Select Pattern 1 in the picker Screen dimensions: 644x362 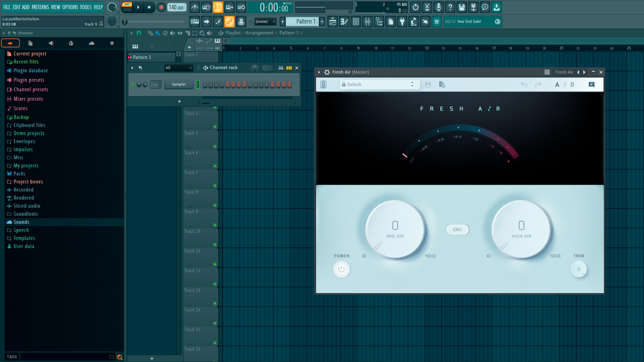(151, 58)
